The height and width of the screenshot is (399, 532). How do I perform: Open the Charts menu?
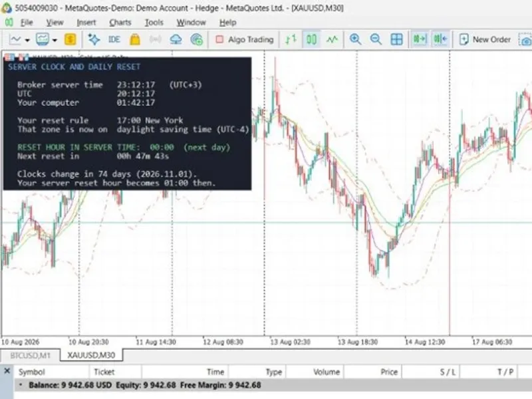point(120,23)
